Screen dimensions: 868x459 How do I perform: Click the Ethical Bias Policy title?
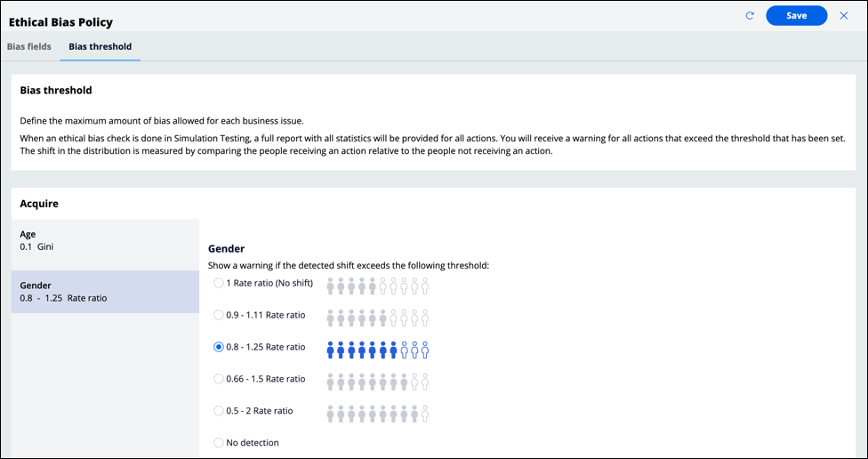tap(60, 21)
